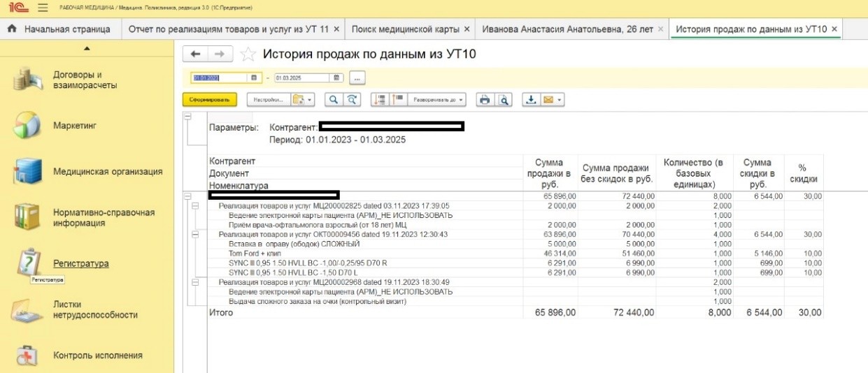Image resolution: width=868 pixels, height=373 pixels.
Task: Open Регистратура section in sidebar
Action: tap(80, 263)
